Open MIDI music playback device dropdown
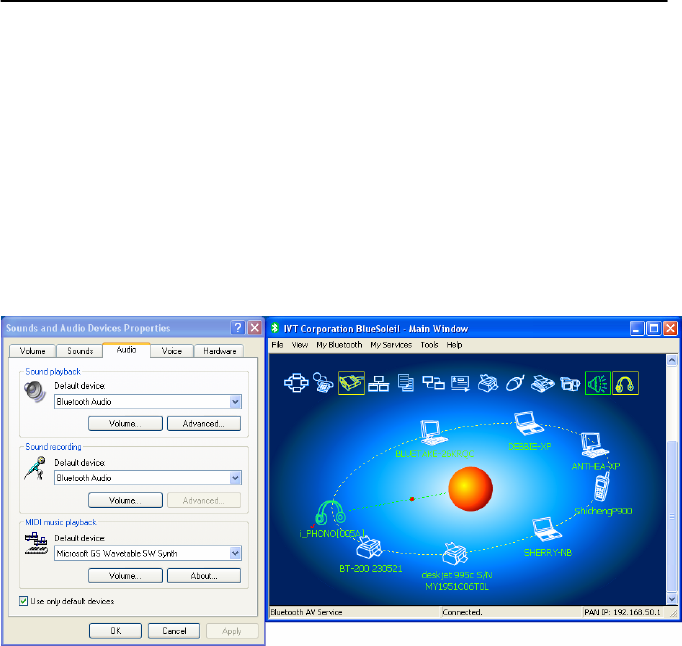682x646 pixels. click(235, 553)
